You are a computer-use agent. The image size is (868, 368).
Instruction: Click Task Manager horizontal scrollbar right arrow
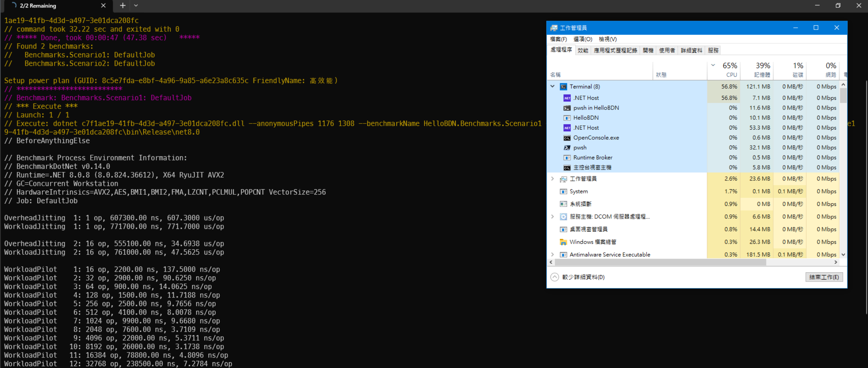(x=836, y=262)
